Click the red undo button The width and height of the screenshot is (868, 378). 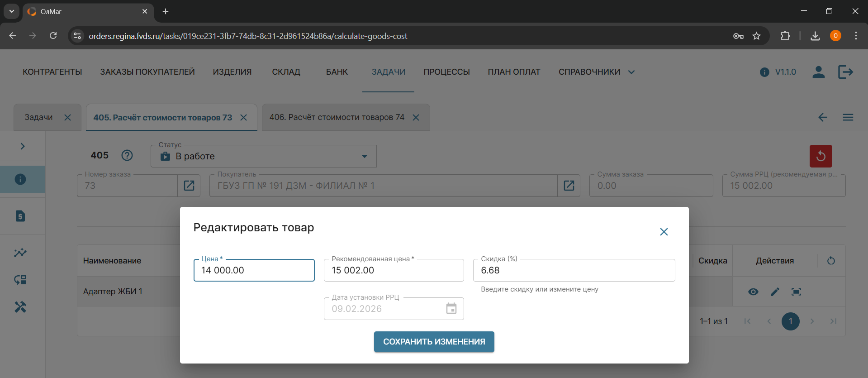coord(821,156)
